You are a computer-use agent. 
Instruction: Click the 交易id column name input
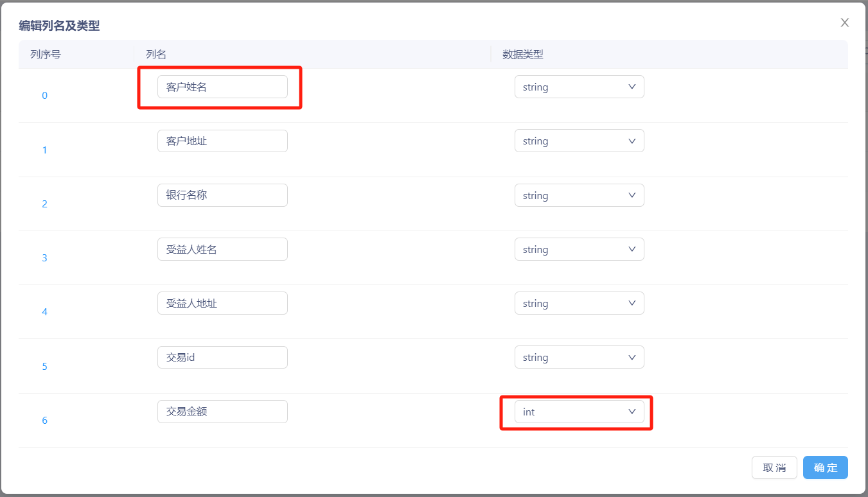tap(222, 358)
